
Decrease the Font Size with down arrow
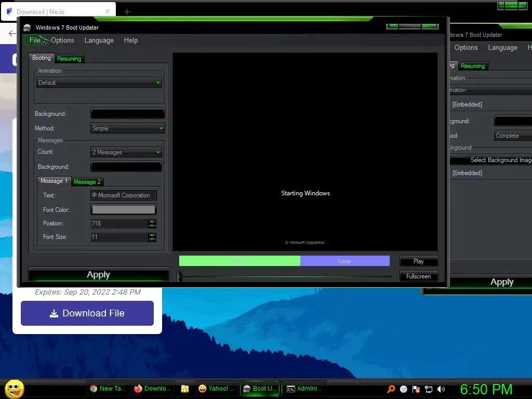(152, 240)
